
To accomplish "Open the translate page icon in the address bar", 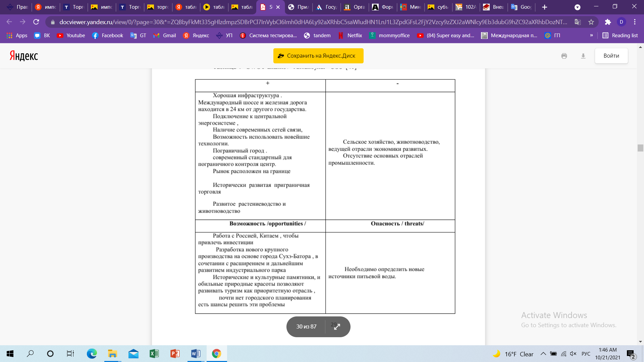I will click(x=578, y=22).
